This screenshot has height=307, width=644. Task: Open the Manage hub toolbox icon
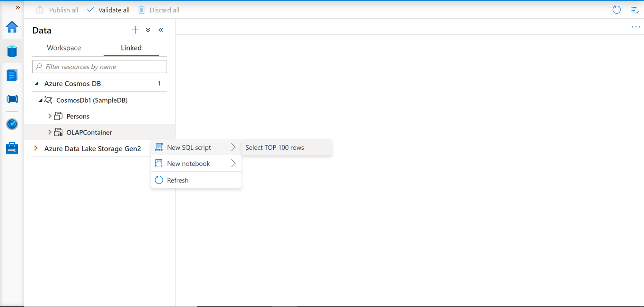(x=12, y=148)
